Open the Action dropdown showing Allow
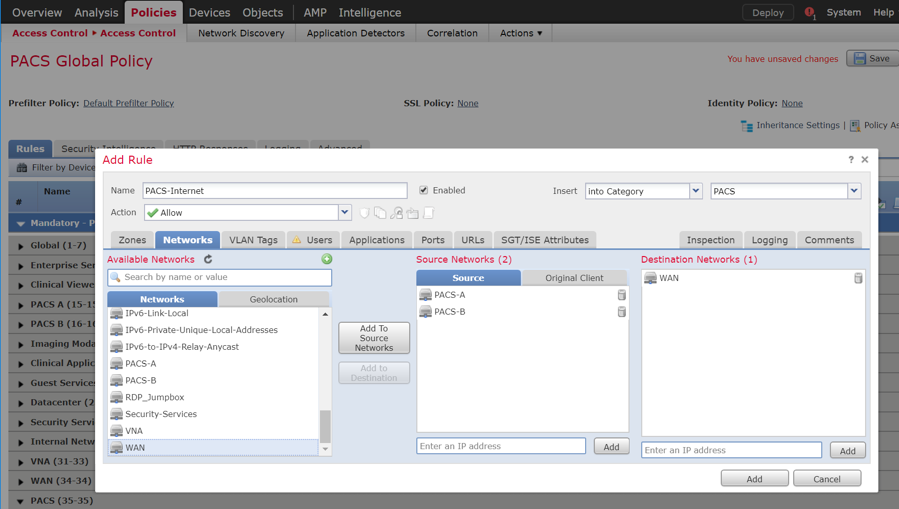The height and width of the screenshot is (509, 899). pyautogui.click(x=345, y=212)
